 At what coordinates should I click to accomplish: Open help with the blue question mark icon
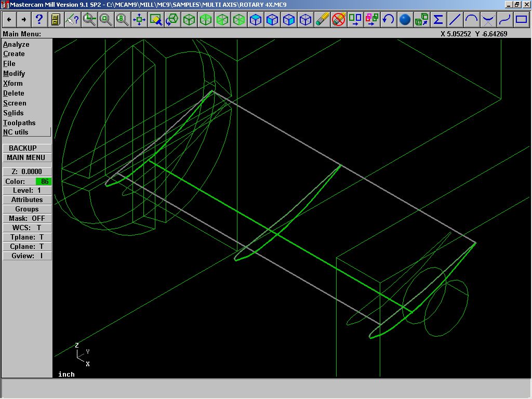tap(39, 20)
